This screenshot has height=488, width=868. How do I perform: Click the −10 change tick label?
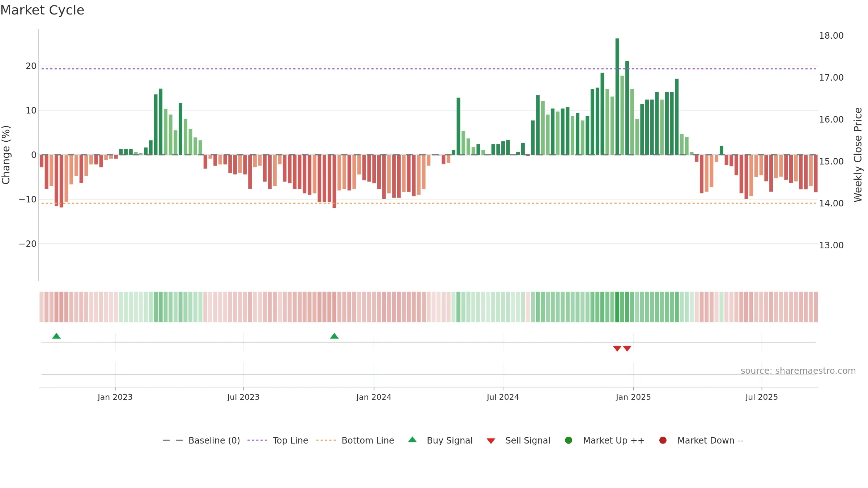click(28, 200)
